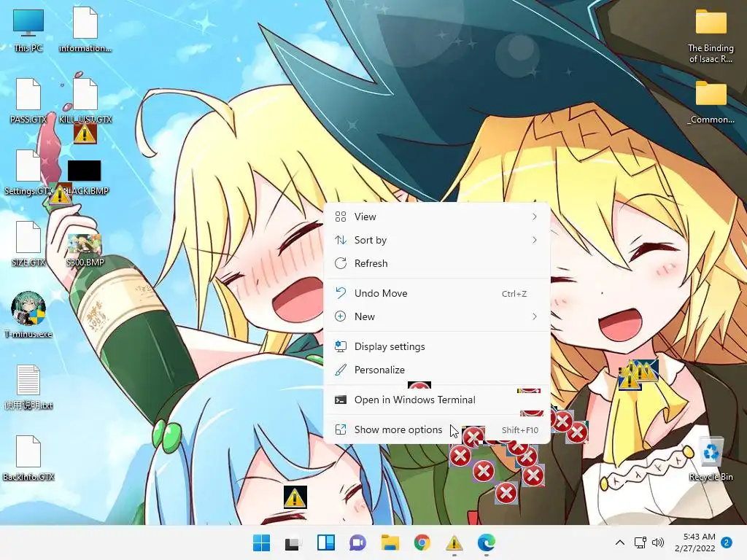Expand the arrow beside Sort by
747x560 pixels.
click(x=535, y=240)
